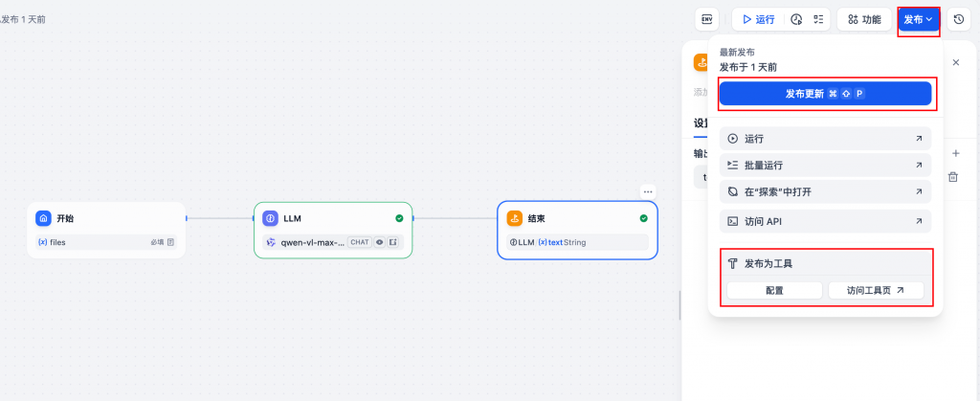Open the checklist icon beside run
980x401 pixels.
tap(818, 19)
